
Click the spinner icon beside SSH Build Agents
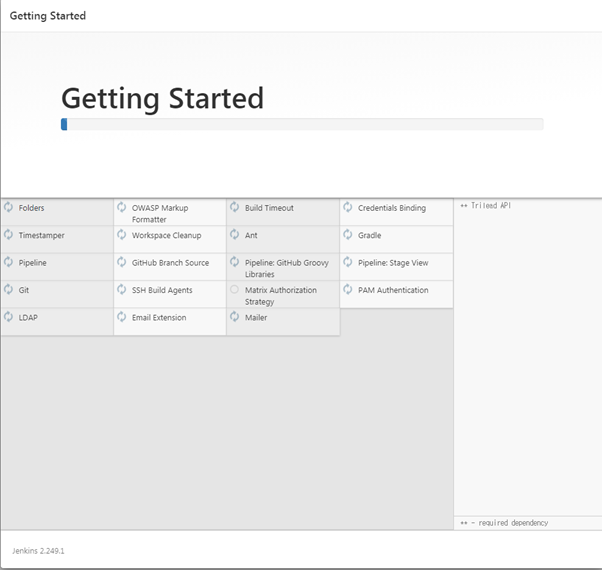coord(122,289)
